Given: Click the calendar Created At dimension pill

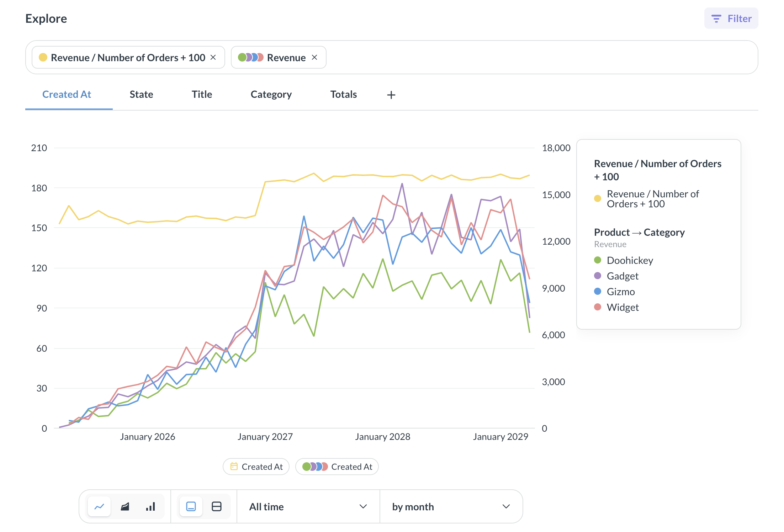Looking at the screenshot, I should click(256, 467).
